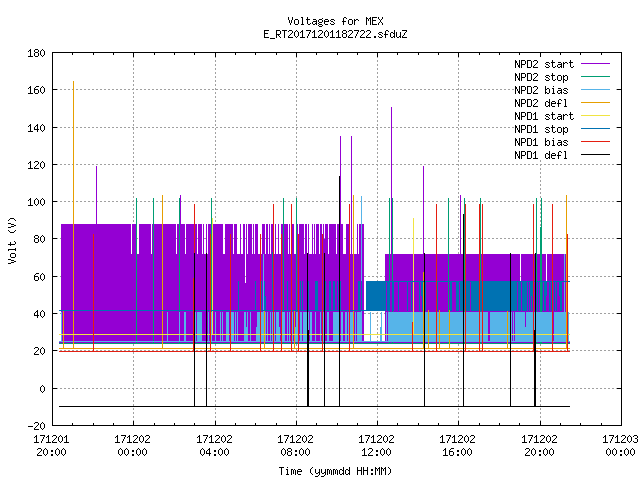Click the 'NPD2 bias' legend label
640x480 pixels.
pos(541,90)
